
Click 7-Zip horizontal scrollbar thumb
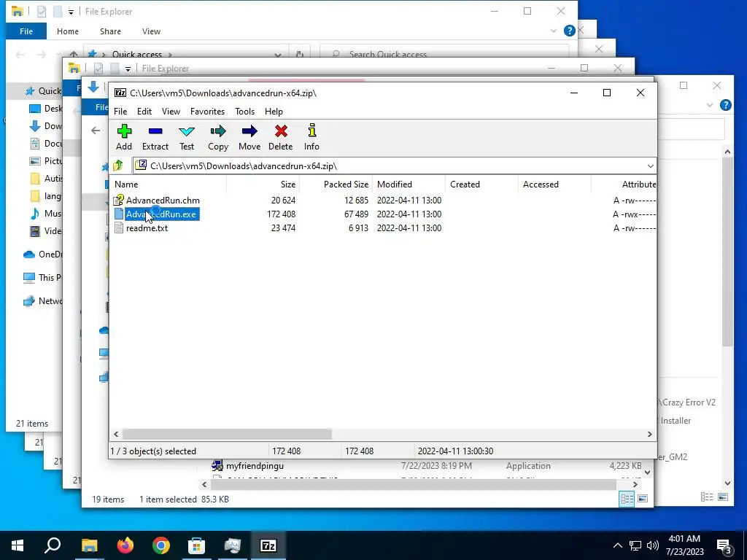(x=227, y=434)
